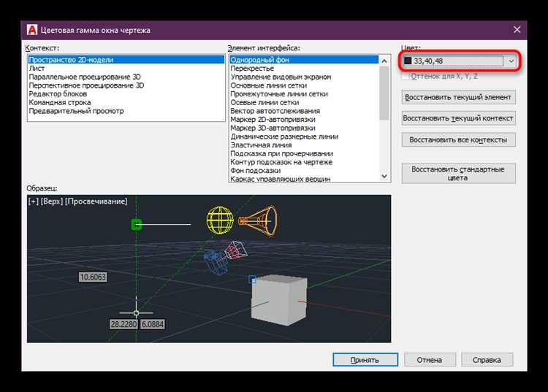This screenshot has width=548, height=392.
Task: Select Основные линии сетки element
Action: [x=304, y=85]
